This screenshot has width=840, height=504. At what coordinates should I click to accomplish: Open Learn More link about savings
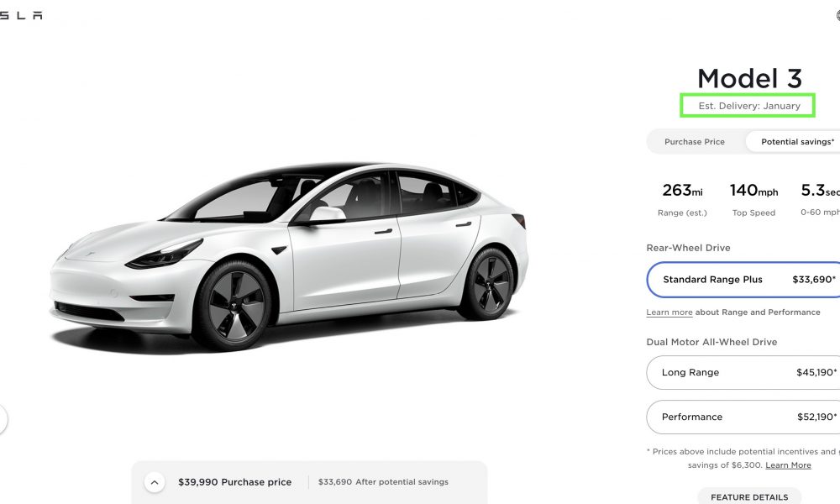[x=788, y=465]
